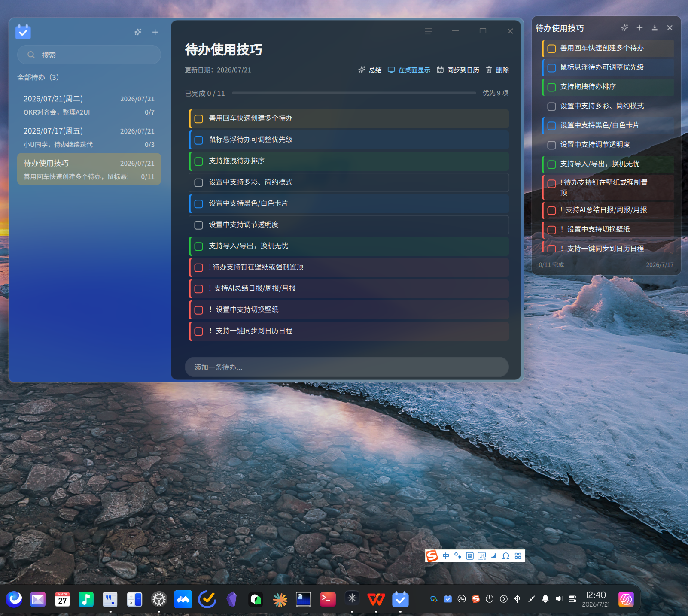Close the desktop widget with its X icon

pos(670,28)
